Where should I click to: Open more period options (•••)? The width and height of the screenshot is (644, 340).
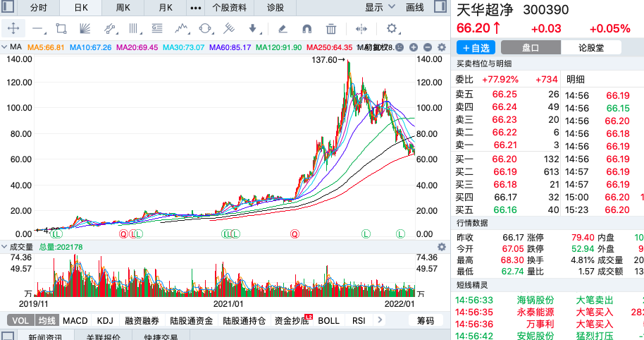[196, 8]
